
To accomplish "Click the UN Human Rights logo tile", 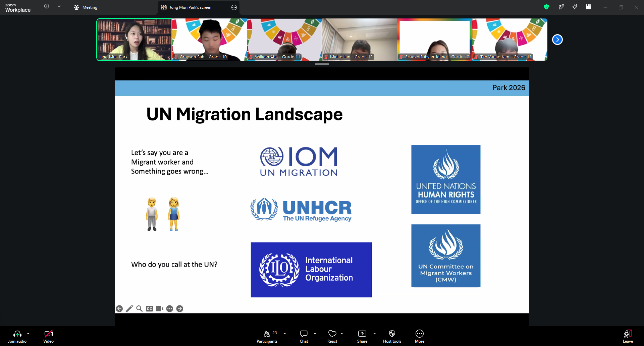I will (446, 179).
